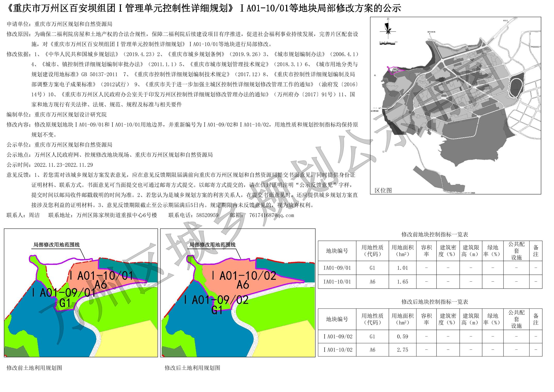Image resolution: width=554 pixels, height=392 pixels.
Task: Click 地块编号 header in the before table
Action: click(x=337, y=251)
